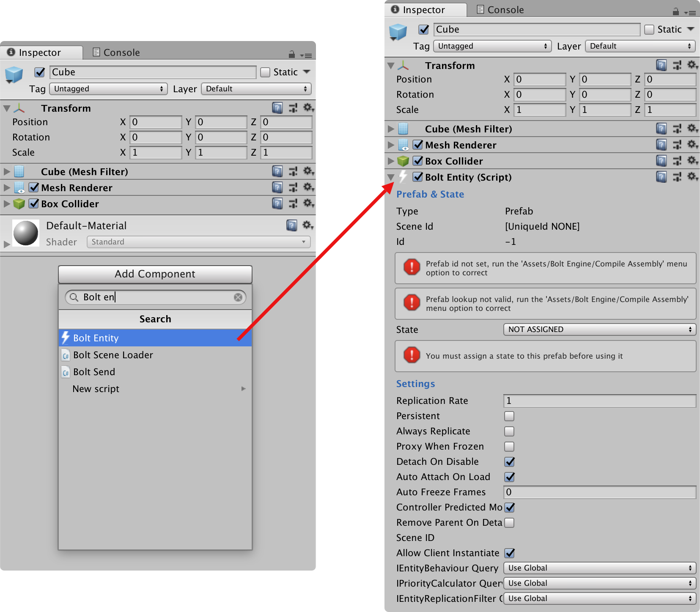Screen dimensions: 700x612
Task: Open Tag Untagged dropdown in right Inspector
Action: tap(493, 46)
